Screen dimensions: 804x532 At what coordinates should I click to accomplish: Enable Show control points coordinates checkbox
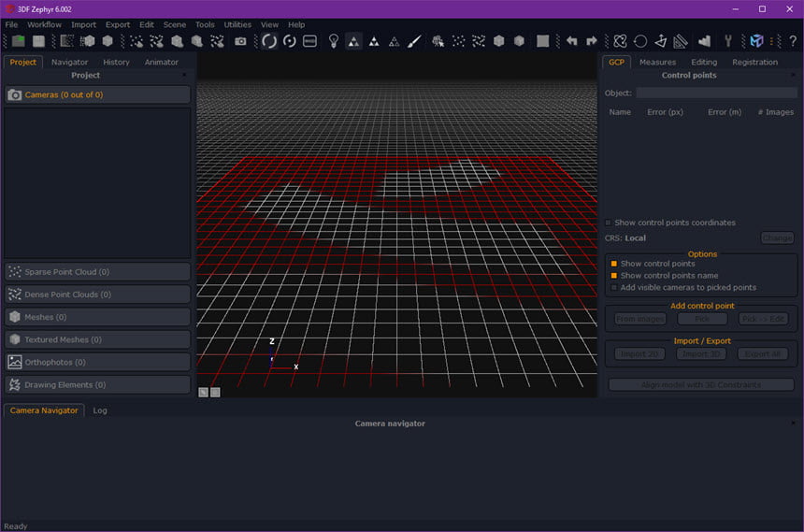point(608,223)
